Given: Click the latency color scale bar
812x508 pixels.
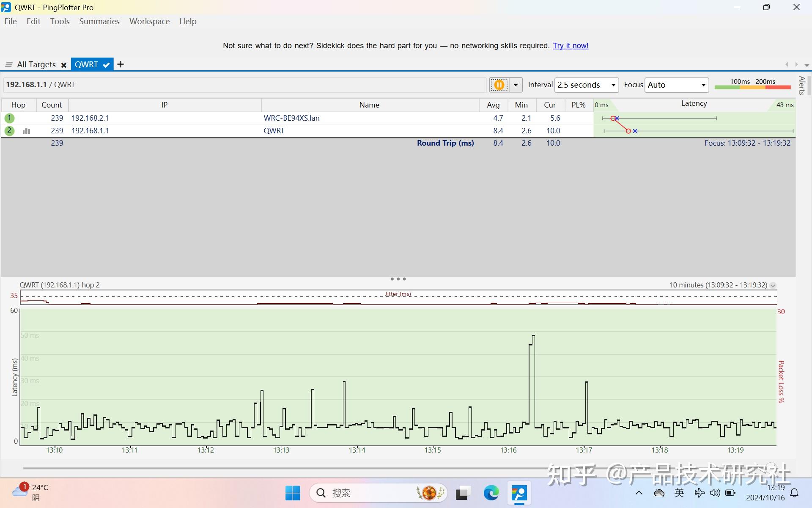Looking at the screenshot, I should point(752,87).
